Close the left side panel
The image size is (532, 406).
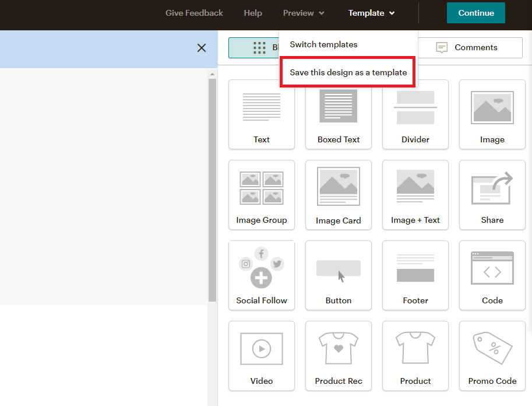[201, 48]
